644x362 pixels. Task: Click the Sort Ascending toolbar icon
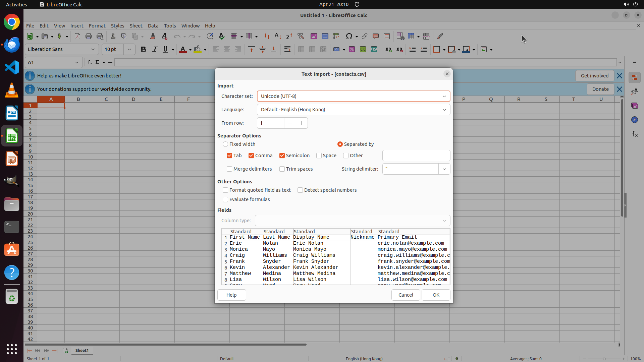278,36
